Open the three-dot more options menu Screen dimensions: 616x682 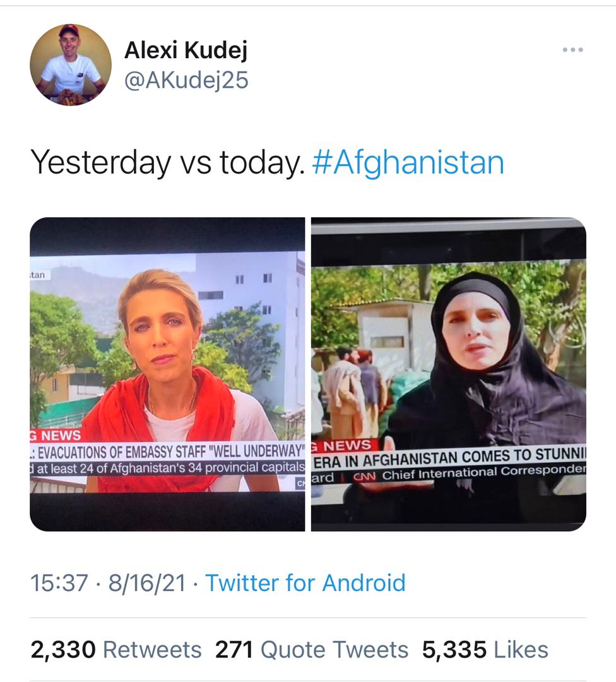(572, 50)
